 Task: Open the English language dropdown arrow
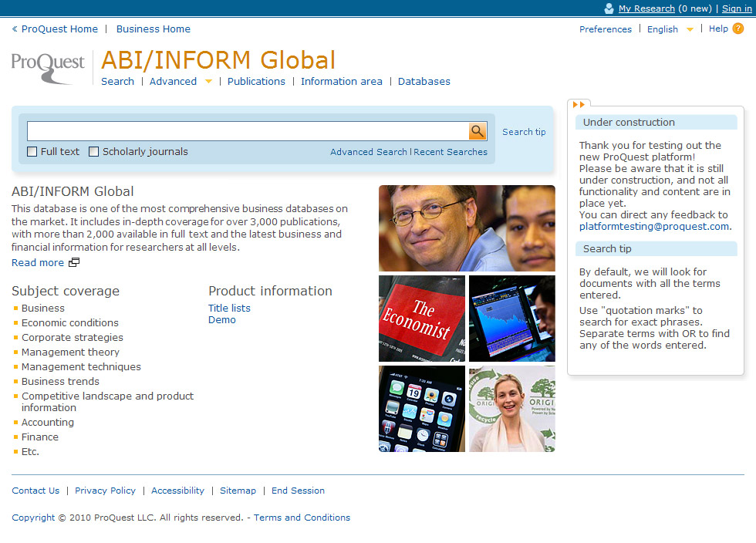(690, 29)
